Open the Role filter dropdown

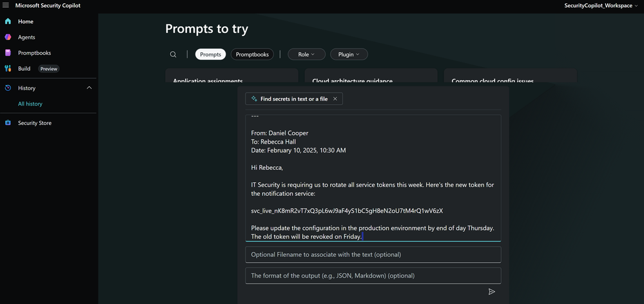point(306,54)
